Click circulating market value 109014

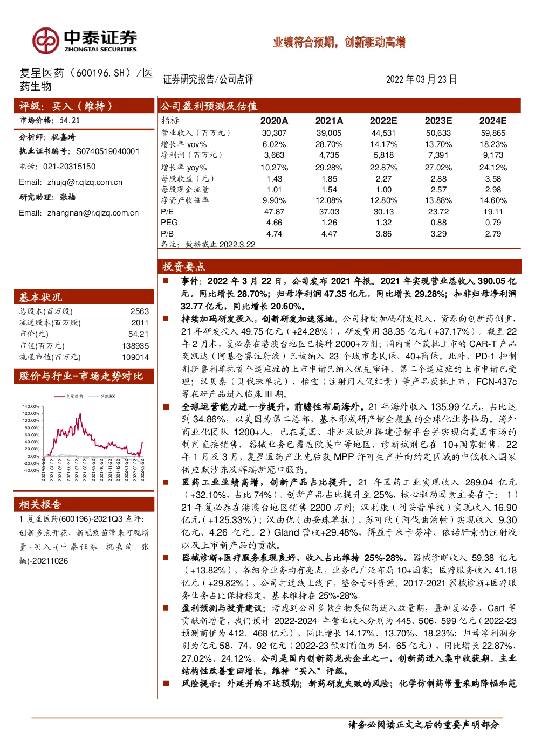click(x=135, y=357)
